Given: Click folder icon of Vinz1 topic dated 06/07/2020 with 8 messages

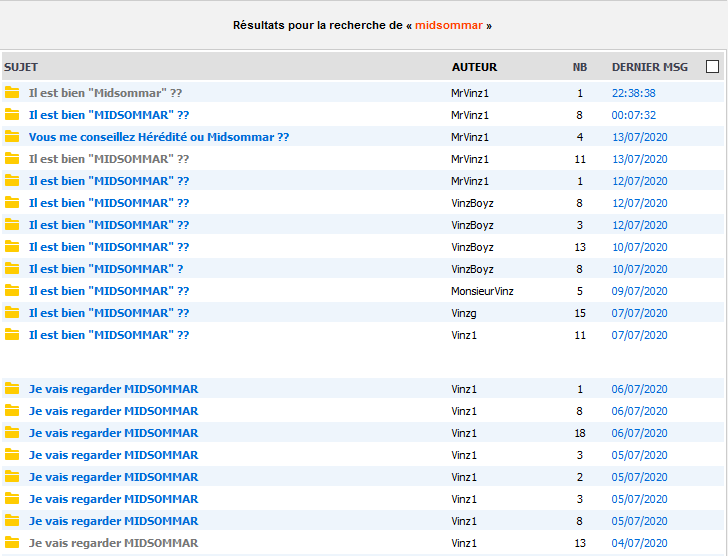Looking at the screenshot, I should 12,411.
